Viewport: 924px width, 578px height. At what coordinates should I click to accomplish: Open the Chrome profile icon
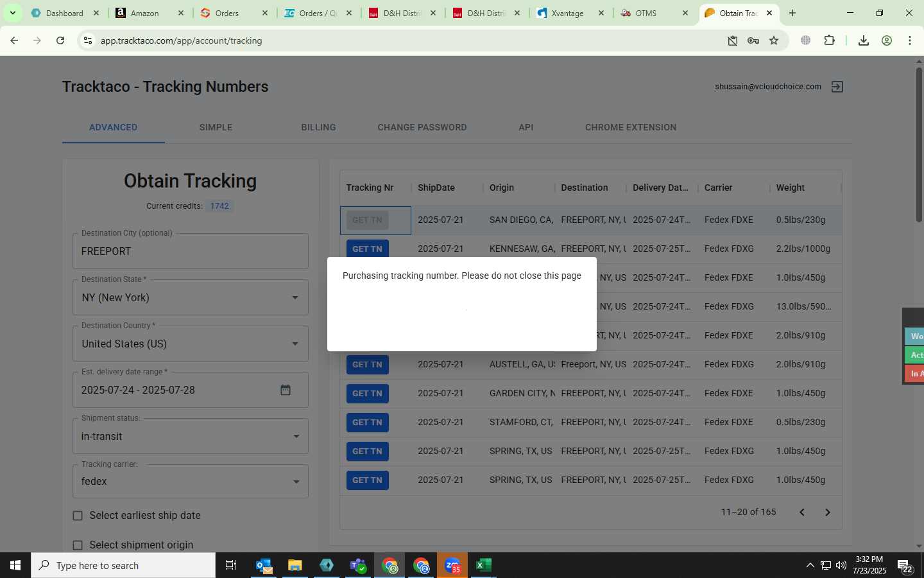point(887,40)
